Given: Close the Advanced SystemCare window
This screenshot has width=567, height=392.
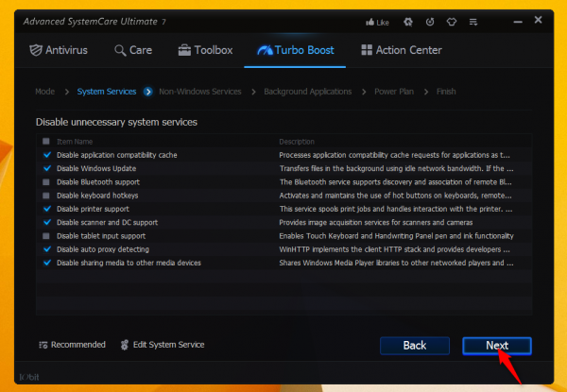Looking at the screenshot, I should tap(538, 20).
